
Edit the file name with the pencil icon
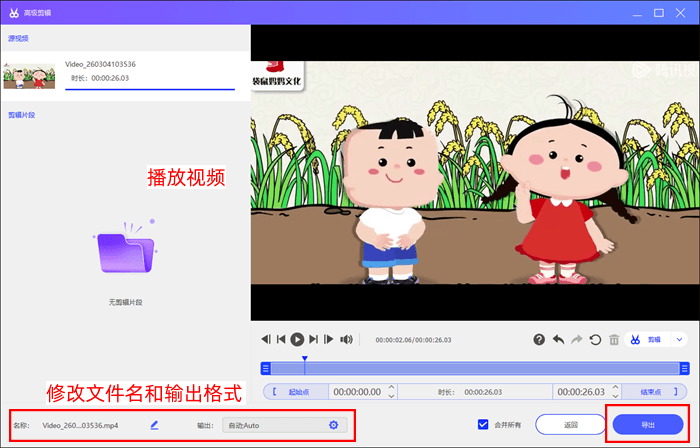click(154, 425)
